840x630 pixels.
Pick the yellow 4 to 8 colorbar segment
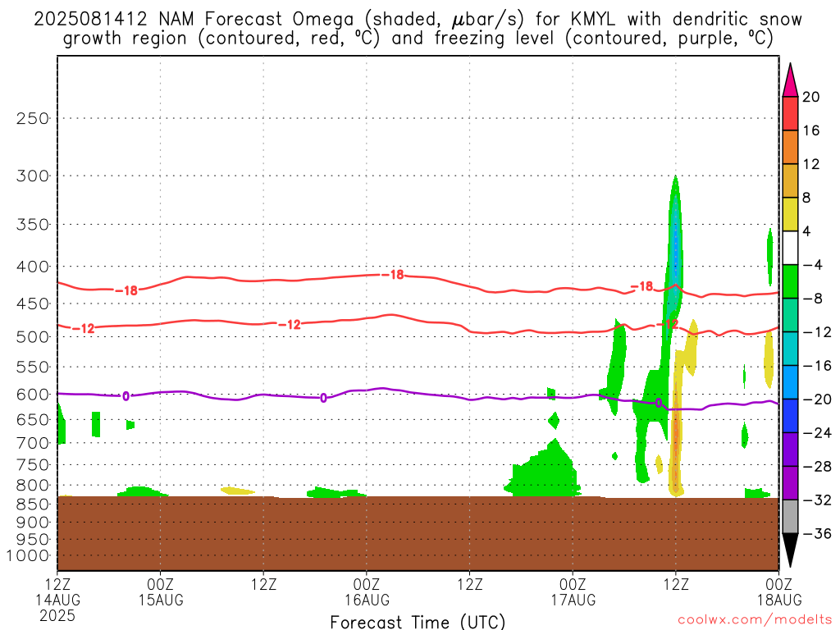790,214
